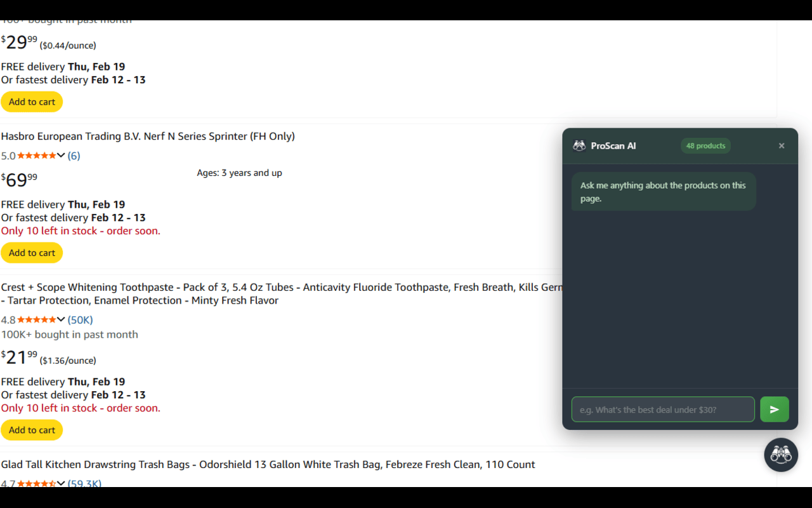Screen dimensions: 812x508
Task: Click the $69.99 price of Nerf Sprinter
Action: tap(19, 180)
